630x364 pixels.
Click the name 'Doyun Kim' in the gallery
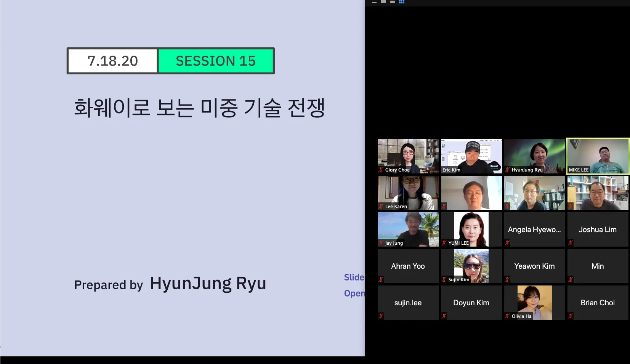[x=471, y=303]
